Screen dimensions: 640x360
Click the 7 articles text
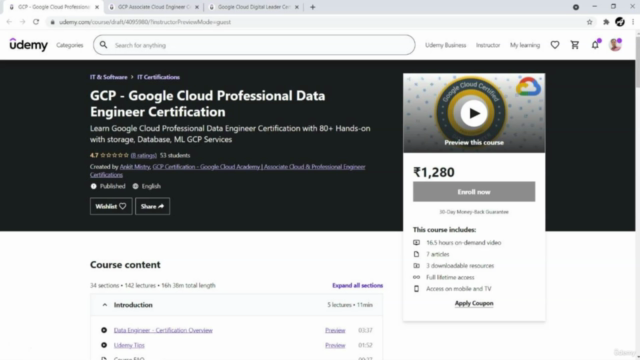pyautogui.click(x=438, y=254)
